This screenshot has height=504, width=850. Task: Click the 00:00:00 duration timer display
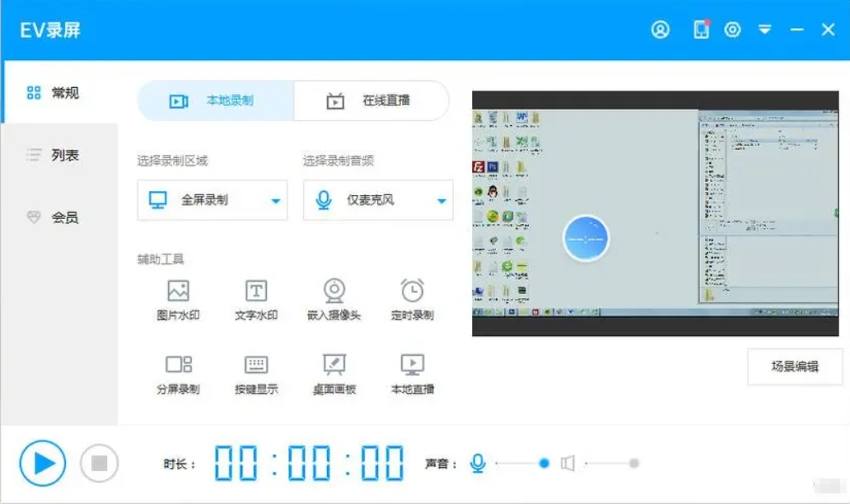point(309,464)
